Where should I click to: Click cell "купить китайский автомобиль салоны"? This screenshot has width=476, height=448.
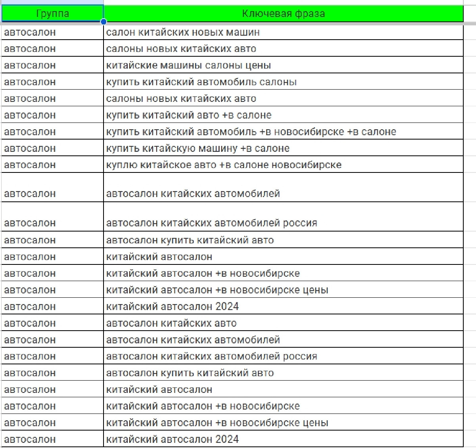[283, 82]
